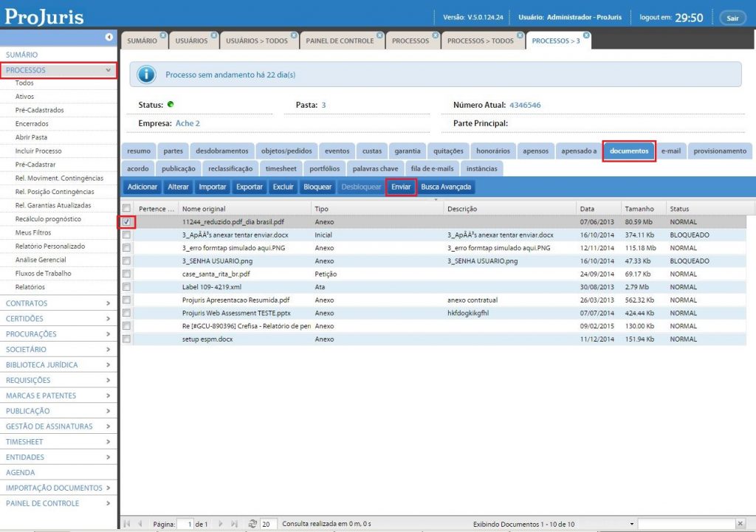This screenshot has height=532, width=756.
Task: Uncheck 11244_reduzido.pdf_dia brasil.pdf row
Action: click(126, 221)
